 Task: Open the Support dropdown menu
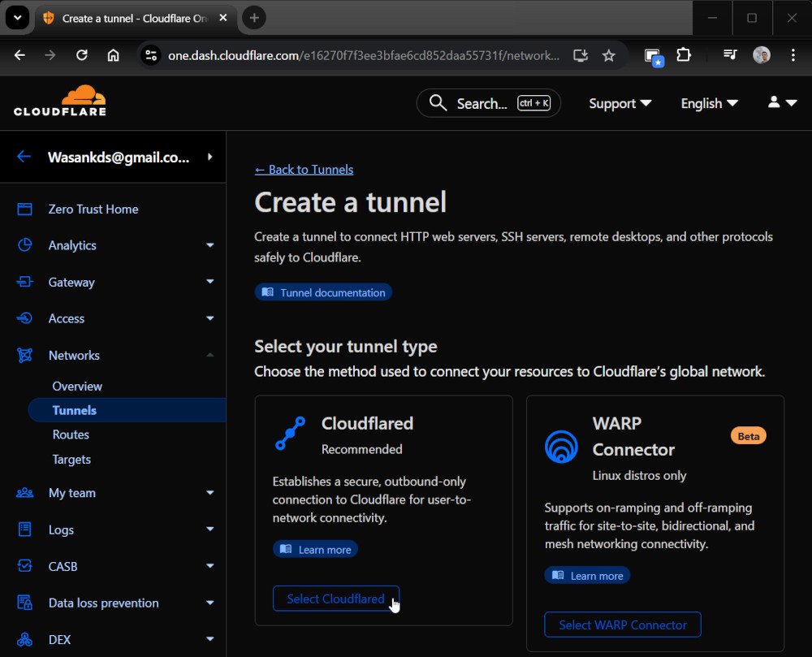click(620, 103)
